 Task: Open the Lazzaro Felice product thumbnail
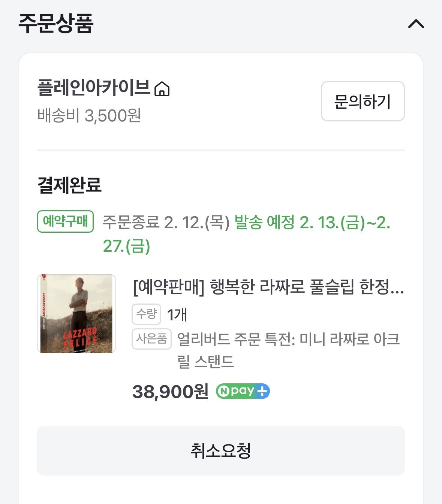point(76,314)
